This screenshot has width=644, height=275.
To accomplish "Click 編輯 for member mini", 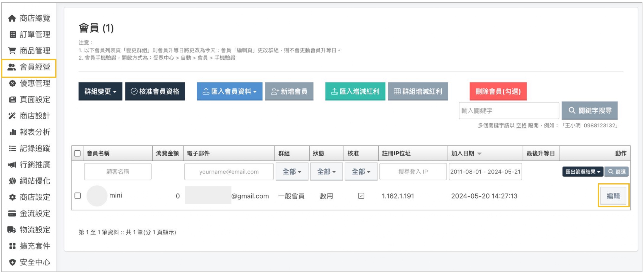I will 613,196.
